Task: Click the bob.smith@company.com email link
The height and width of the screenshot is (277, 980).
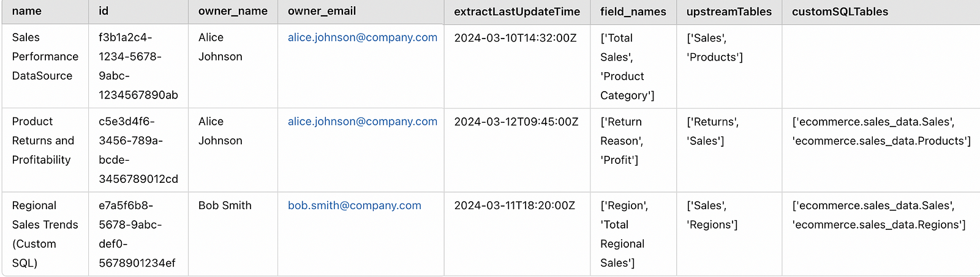Action: [355, 205]
